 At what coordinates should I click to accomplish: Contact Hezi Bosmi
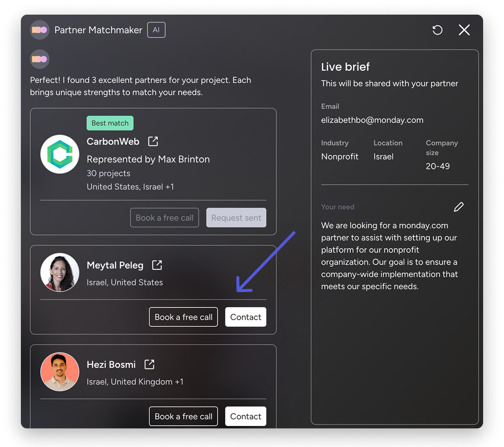click(x=246, y=417)
